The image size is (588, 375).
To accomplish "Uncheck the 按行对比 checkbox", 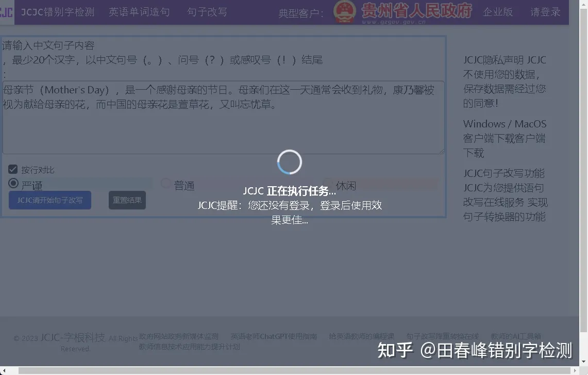I will point(13,169).
